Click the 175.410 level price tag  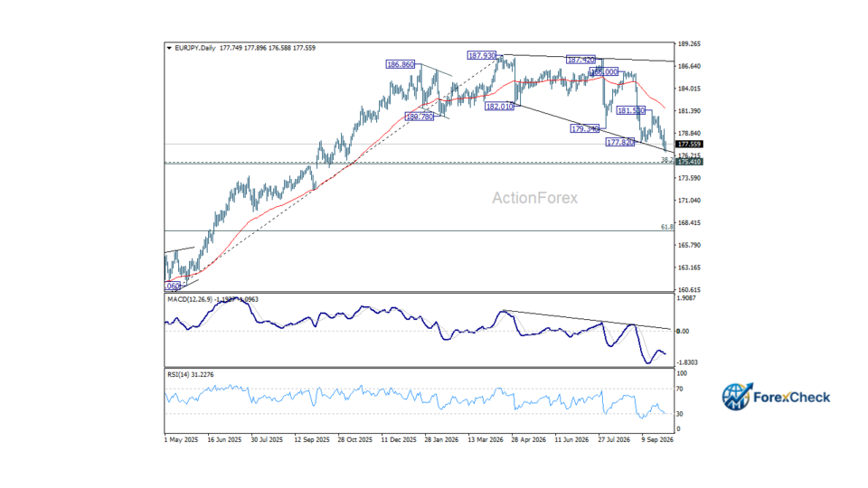[689, 162]
